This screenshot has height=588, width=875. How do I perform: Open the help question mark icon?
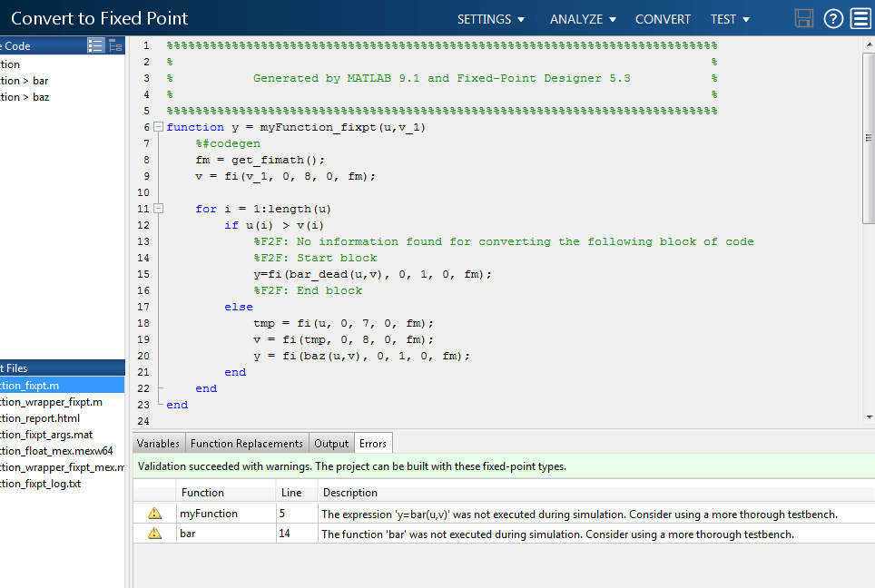[832, 19]
